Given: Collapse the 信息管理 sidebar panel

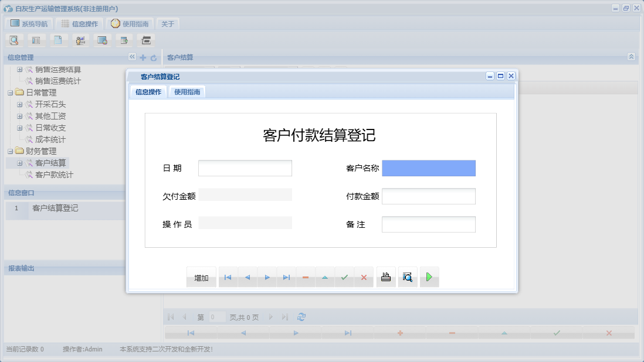Looking at the screenshot, I should pyautogui.click(x=131, y=57).
